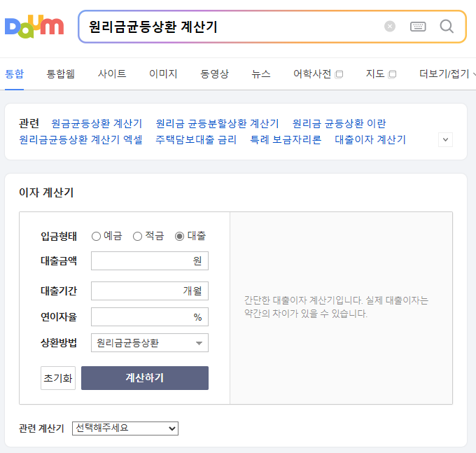Clear the search query with X icon
This screenshot has width=476, height=453.
pos(390,27)
